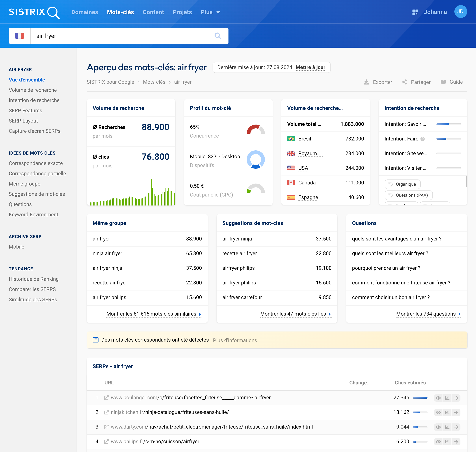Click 'SISTRIX pour Google' breadcrumb
The height and width of the screenshot is (452, 476).
tap(110, 82)
